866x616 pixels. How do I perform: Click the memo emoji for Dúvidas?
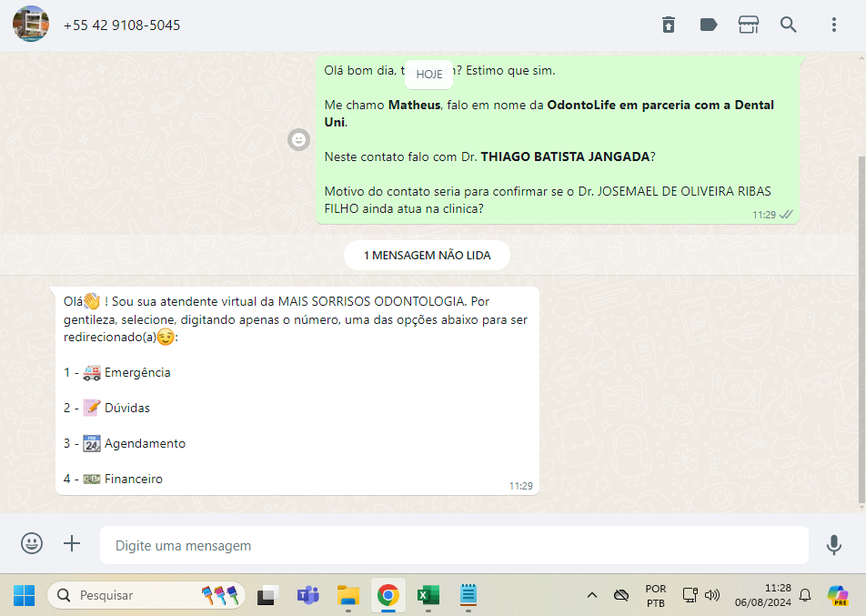[x=92, y=409]
